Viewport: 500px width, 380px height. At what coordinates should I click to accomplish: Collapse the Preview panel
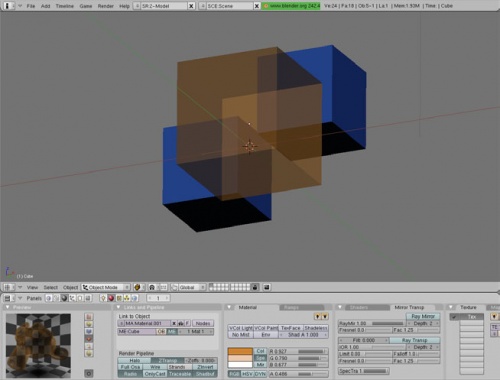pos(8,307)
